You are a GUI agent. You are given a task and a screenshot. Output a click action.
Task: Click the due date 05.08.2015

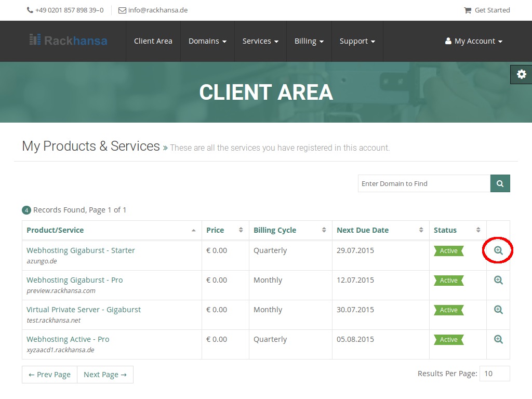pyautogui.click(x=355, y=339)
